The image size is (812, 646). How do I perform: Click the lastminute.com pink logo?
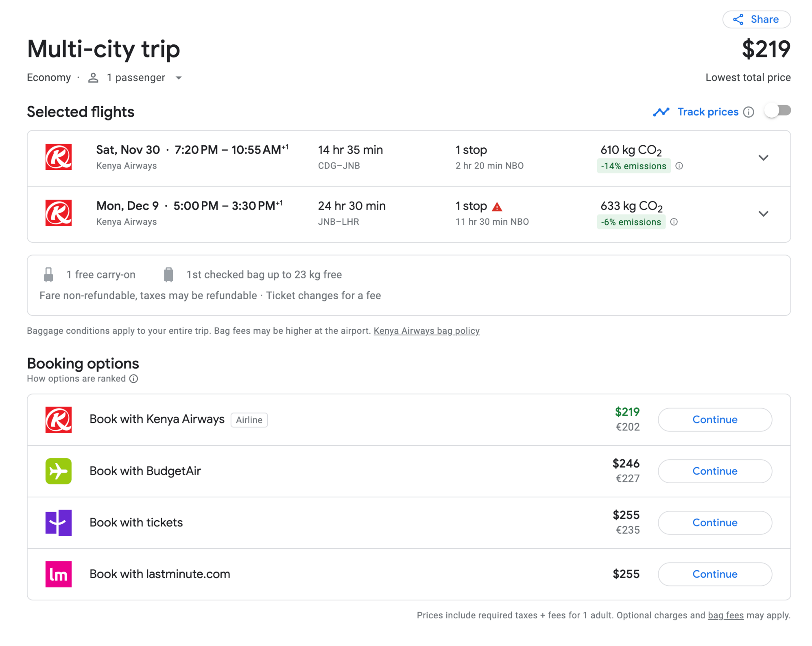pos(59,574)
